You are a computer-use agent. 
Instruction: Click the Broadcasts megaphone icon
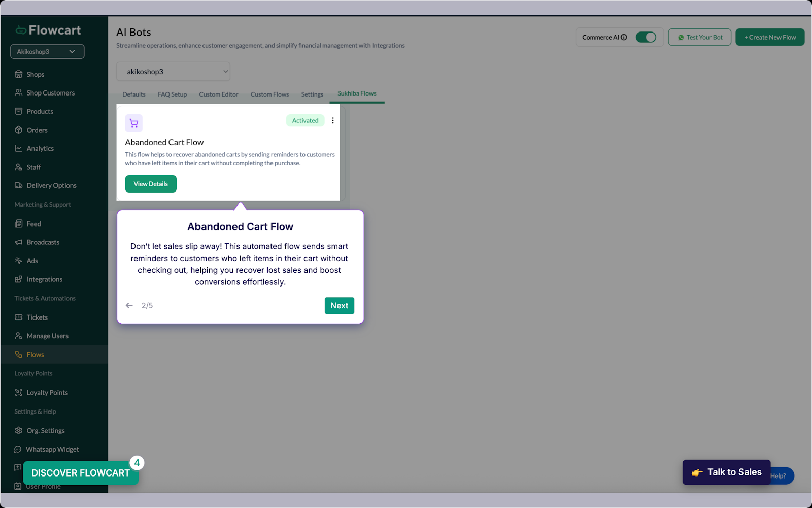18,242
